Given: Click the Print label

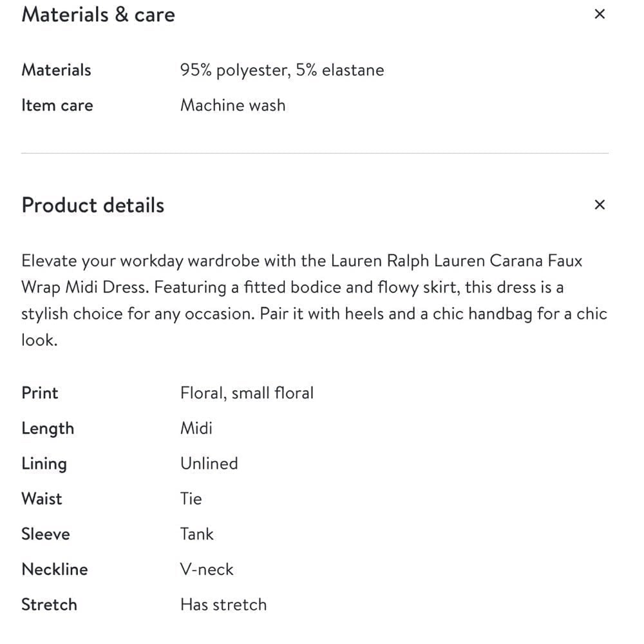Looking at the screenshot, I should click(x=40, y=393).
